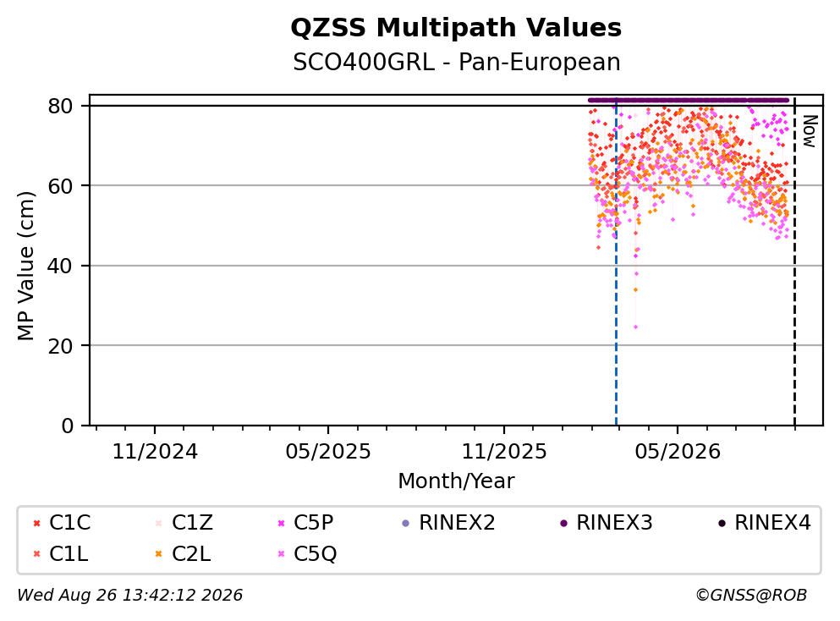Click the MP Value (cm) axis title

tap(25, 266)
